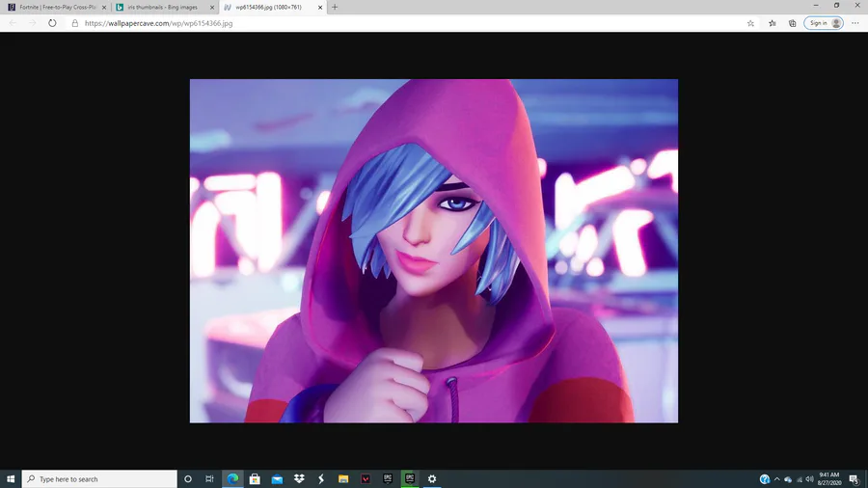Open the Edge settings and more menu
This screenshot has height=488, width=868.
[x=855, y=23]
